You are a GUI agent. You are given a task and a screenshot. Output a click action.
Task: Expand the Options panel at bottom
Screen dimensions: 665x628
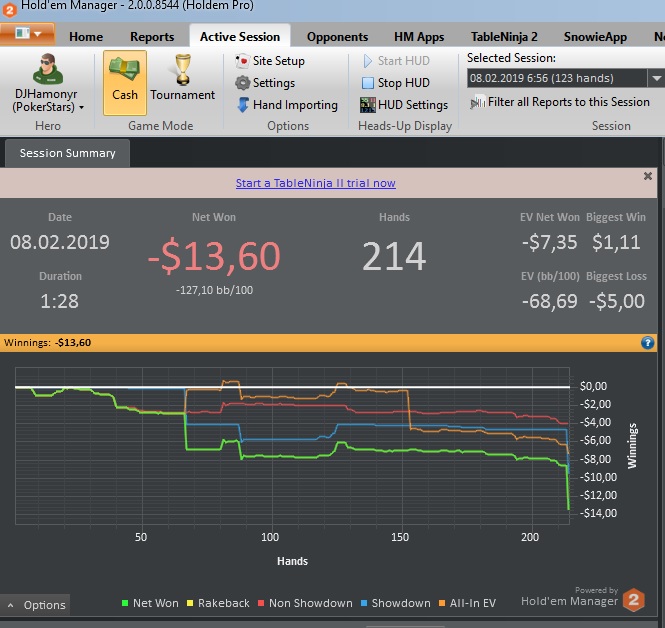pyautogui.click(x=36, y=605)
